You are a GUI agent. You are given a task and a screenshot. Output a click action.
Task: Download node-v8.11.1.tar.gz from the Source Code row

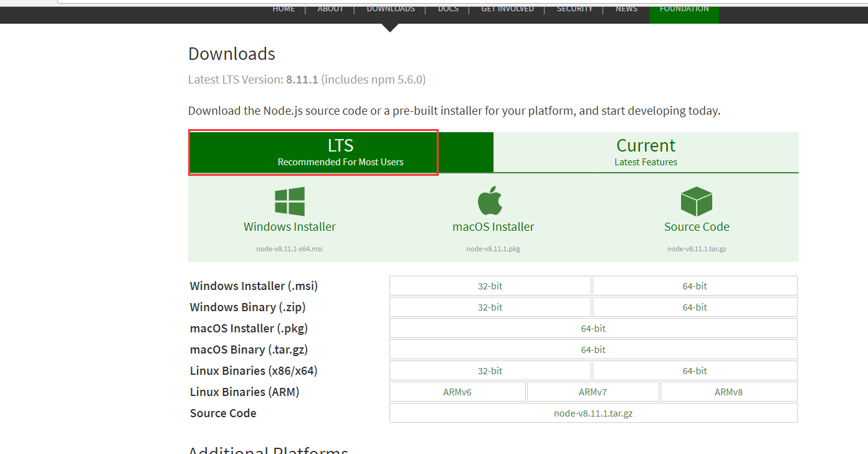point(593,413)
